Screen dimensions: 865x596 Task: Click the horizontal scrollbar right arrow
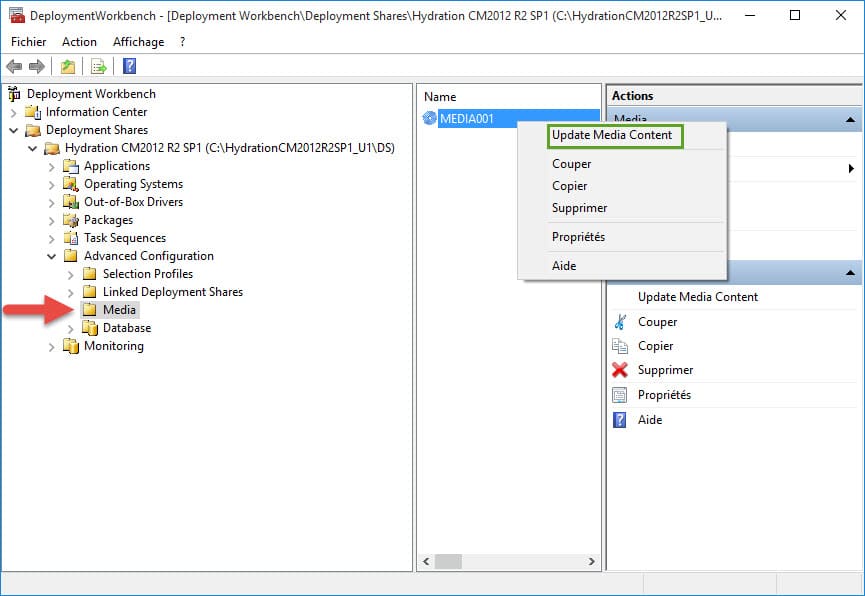pyautogui.click(x=591, y=561)
